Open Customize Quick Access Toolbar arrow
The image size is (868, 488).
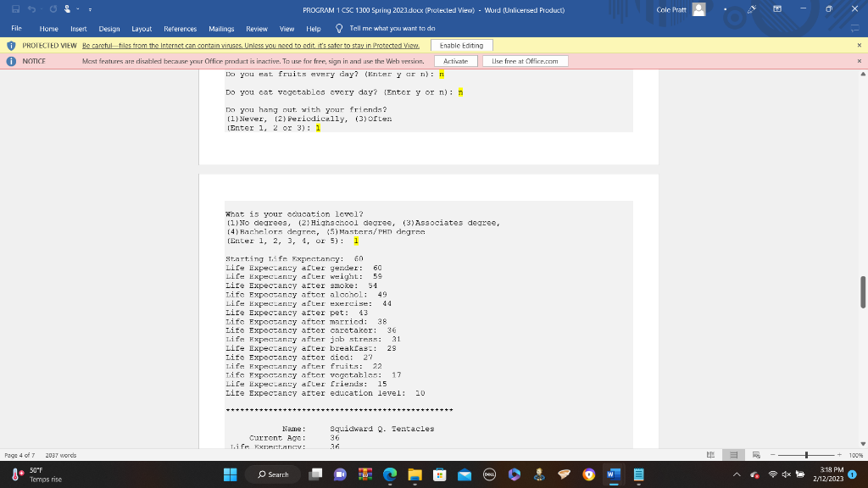(x=90, y=9)
